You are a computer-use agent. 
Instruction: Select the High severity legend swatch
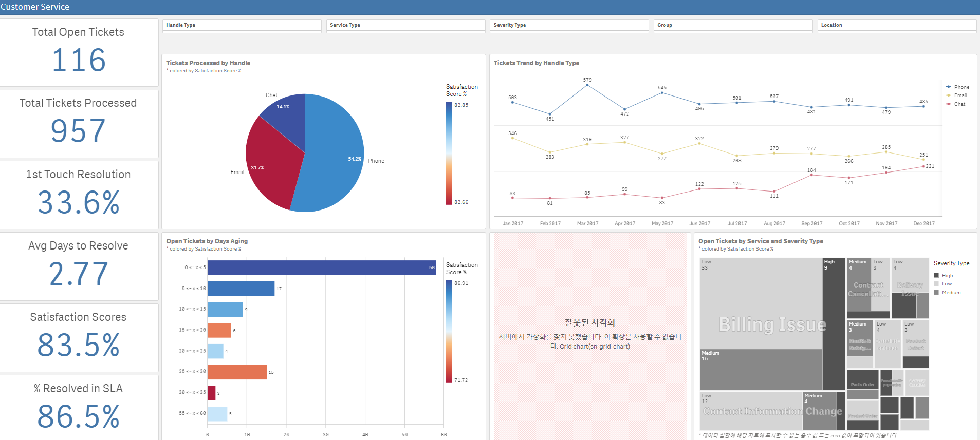pyautogui.click(x=936, y=276)
